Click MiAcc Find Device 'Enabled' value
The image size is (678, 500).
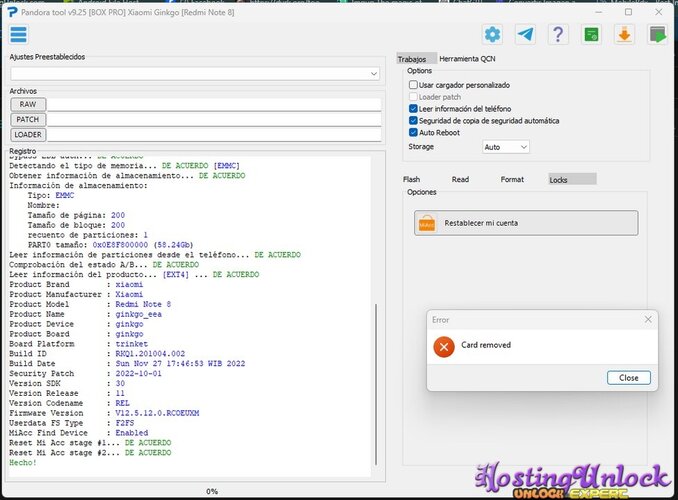click(x=132, y=433)
